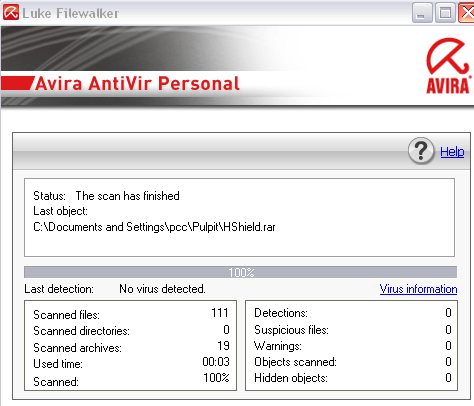Click the 'Scanned directories:' label
The width and height of the screenshot is (474, 406).
81,331
